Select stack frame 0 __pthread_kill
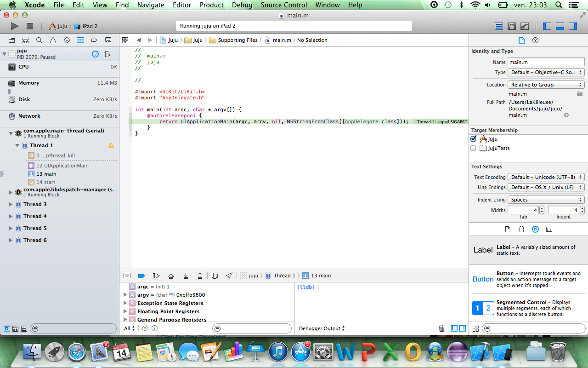This screenshot has width=588, height=368. pos(56,155)
